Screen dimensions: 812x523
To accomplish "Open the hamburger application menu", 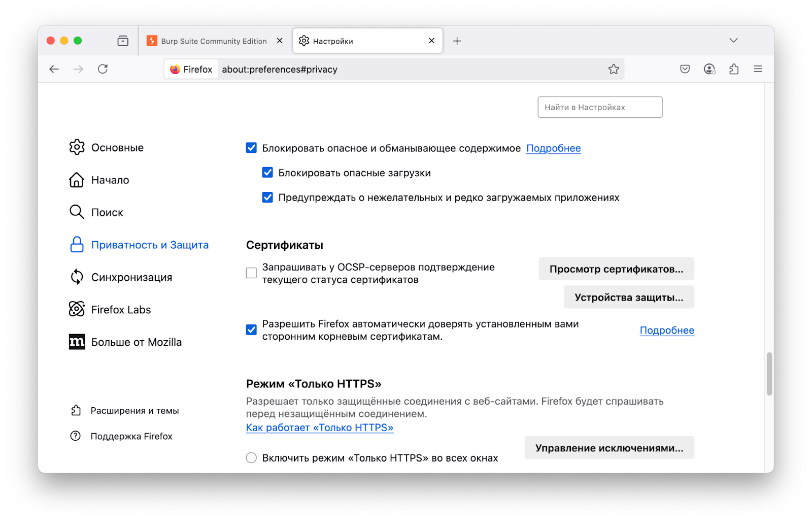I will [x=758, y=69].
